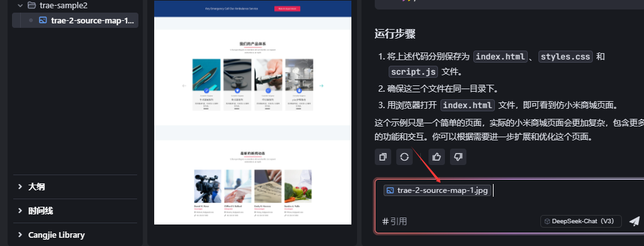Screen dimensions: 644x246
Task: Click the stethoscope product image in preview
Action: (238, 75)
